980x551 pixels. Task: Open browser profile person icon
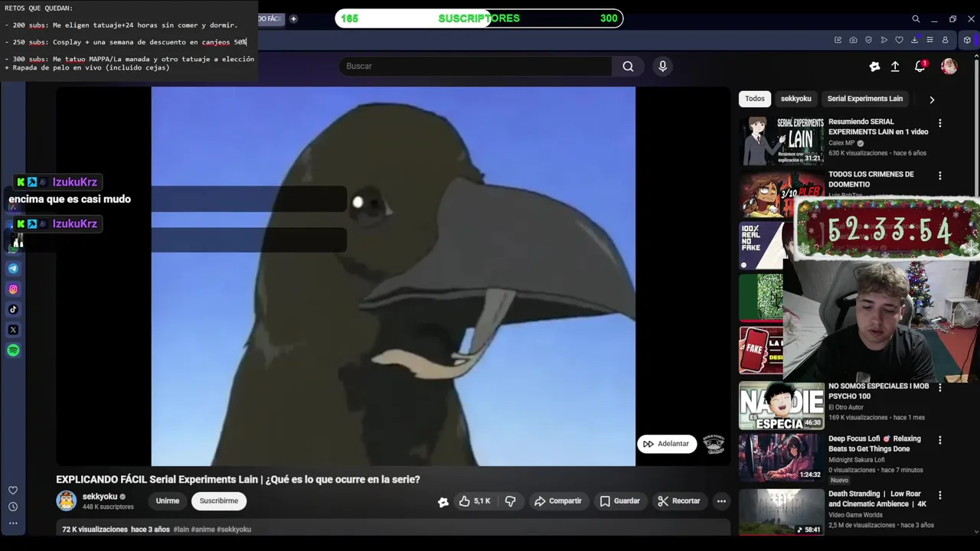945,40
